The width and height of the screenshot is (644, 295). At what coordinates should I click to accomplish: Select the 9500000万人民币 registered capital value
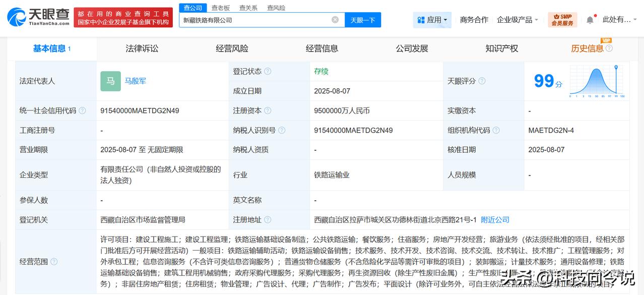point(342,111)
